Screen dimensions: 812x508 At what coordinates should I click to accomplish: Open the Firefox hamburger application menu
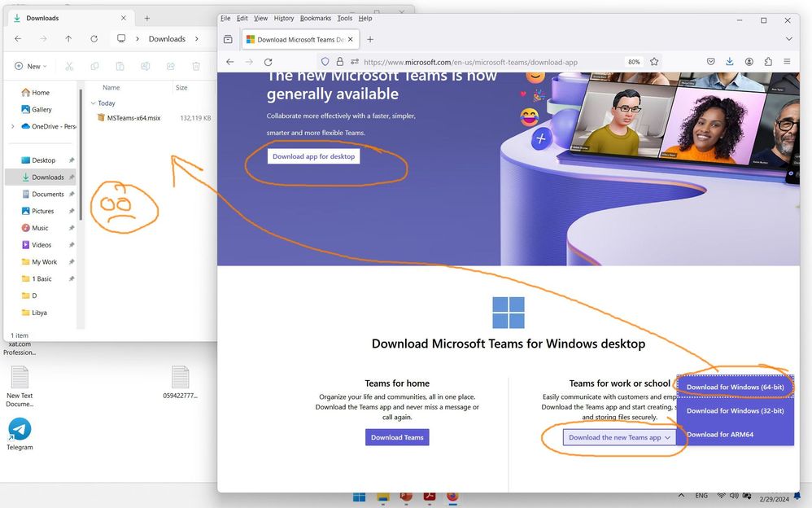pos(787,62)
